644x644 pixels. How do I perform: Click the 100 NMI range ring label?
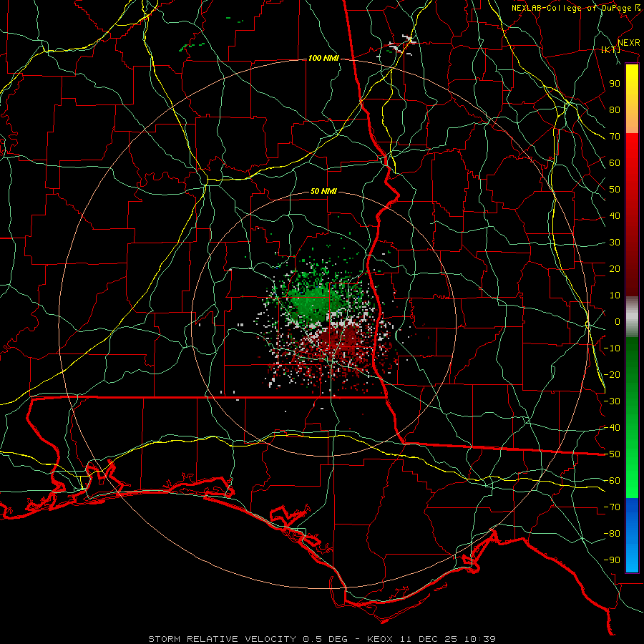pyautogui.click(x=323, y=59)
